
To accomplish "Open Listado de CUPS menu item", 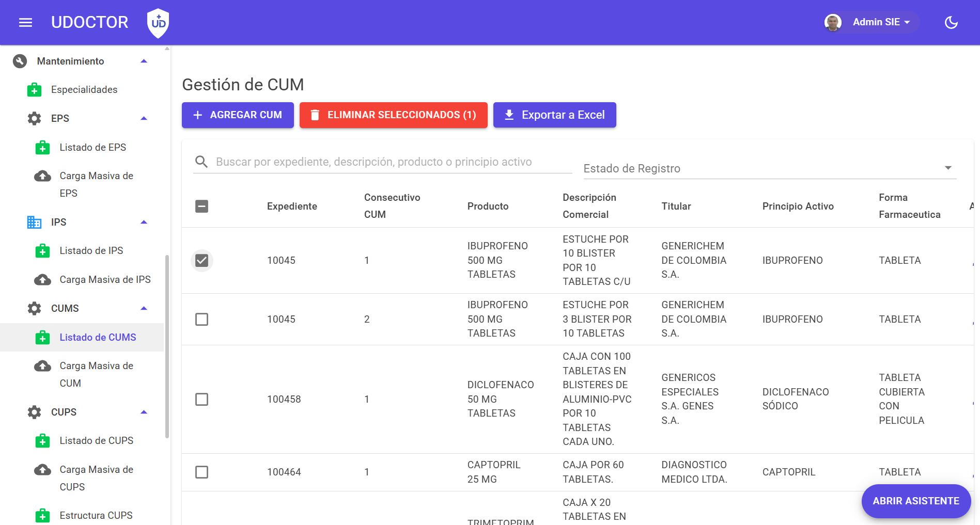I will pos(96,441).
